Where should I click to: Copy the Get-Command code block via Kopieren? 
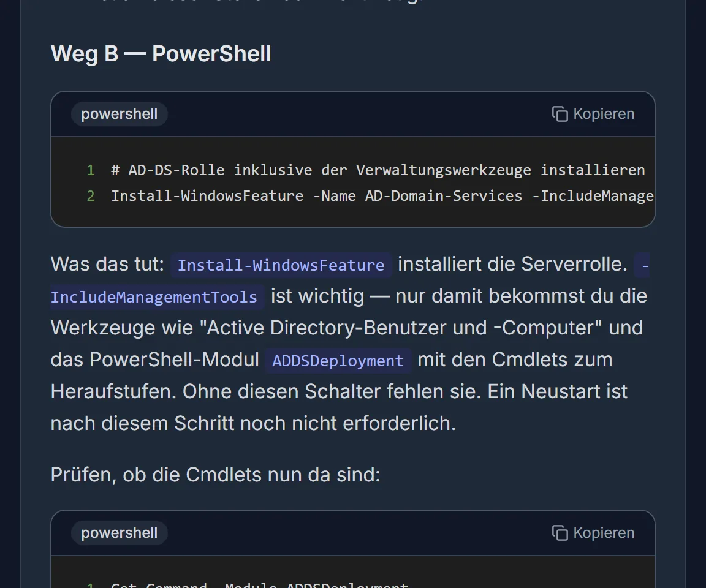(x=593, y=533)
